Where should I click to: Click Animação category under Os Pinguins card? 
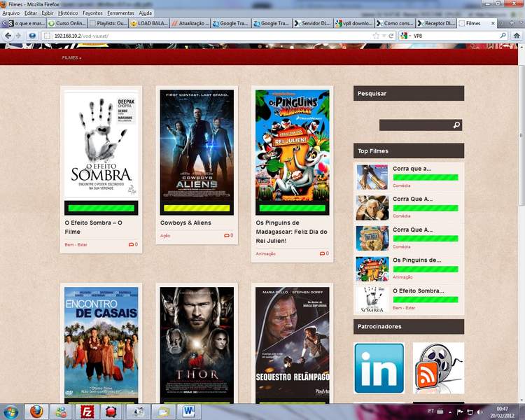[x=265, y=253]
